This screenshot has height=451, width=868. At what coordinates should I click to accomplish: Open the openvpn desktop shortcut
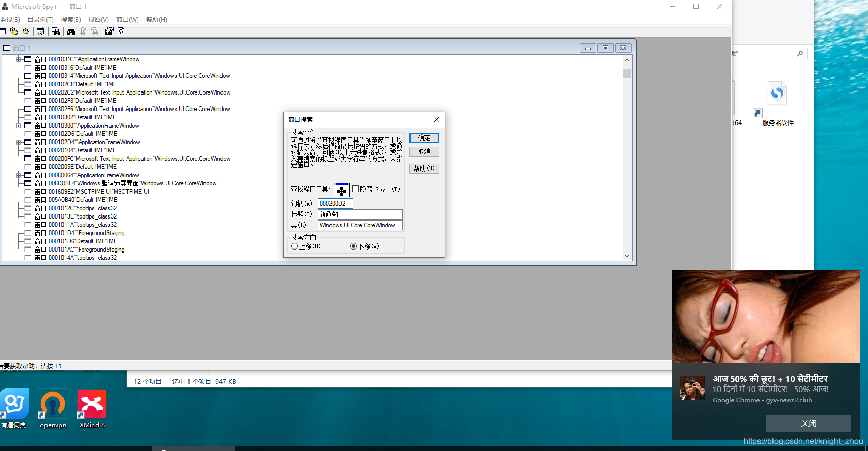[53, 409]
